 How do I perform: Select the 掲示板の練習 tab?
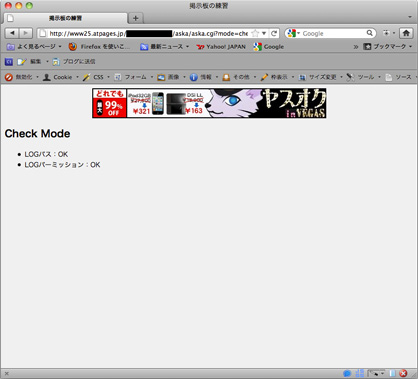pyautogui.click(x=65, y=18)
